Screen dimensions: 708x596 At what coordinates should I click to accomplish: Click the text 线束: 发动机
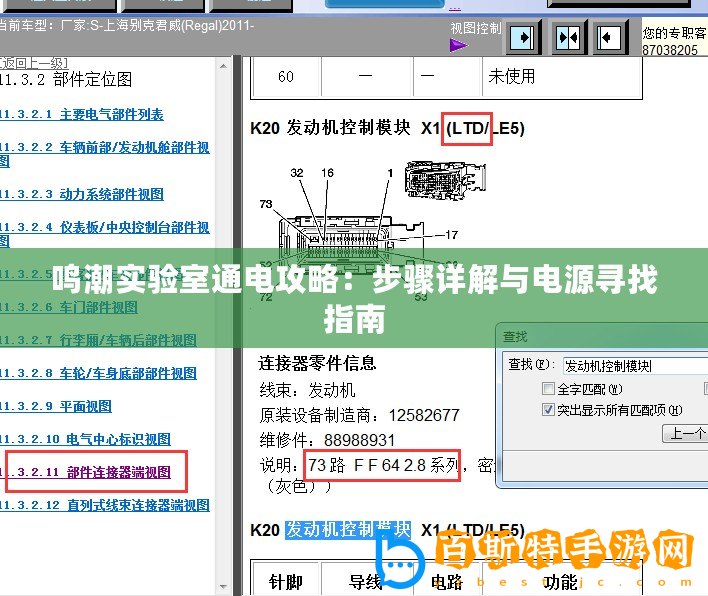click(x=307, y=390)
